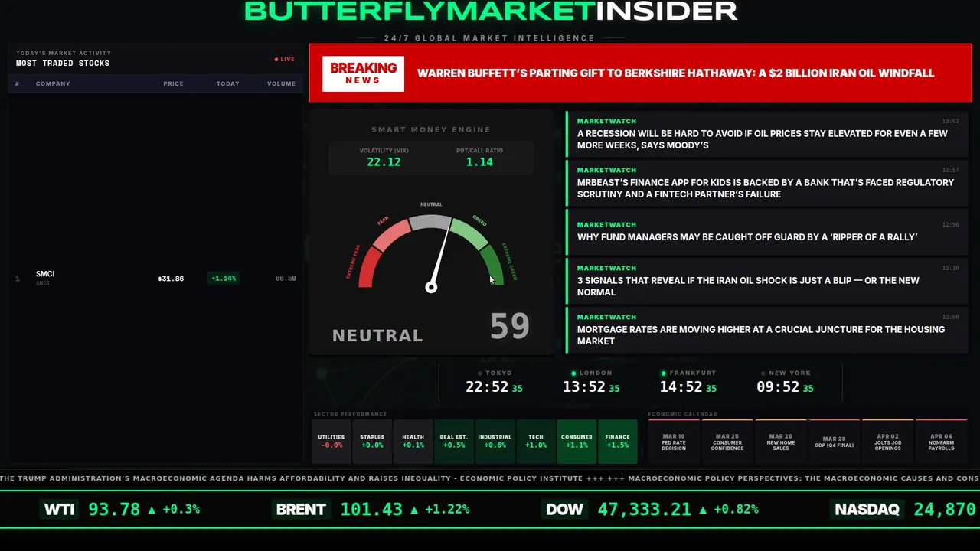Select the Health sector tile

pos(413,441)
